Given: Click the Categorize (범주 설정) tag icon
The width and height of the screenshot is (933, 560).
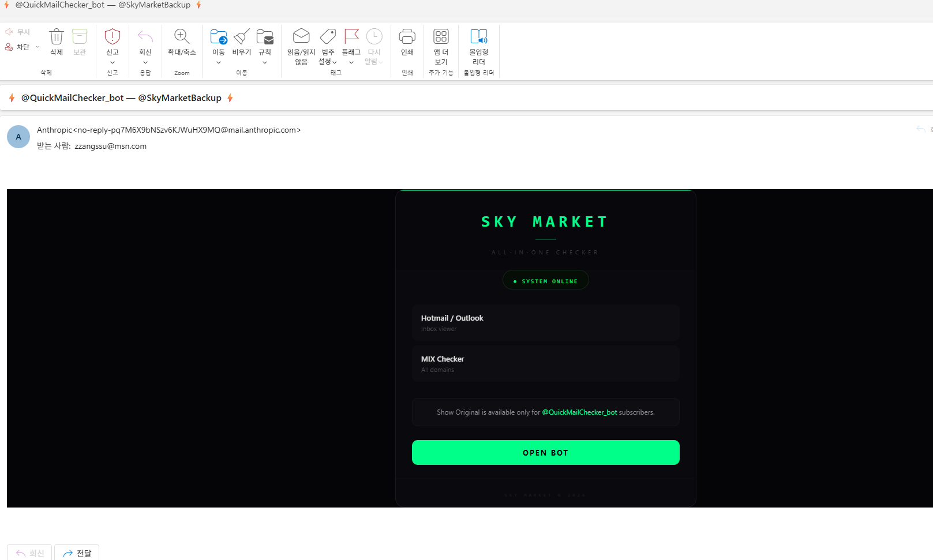Looking at the screenshot, I should pos(328,36).
